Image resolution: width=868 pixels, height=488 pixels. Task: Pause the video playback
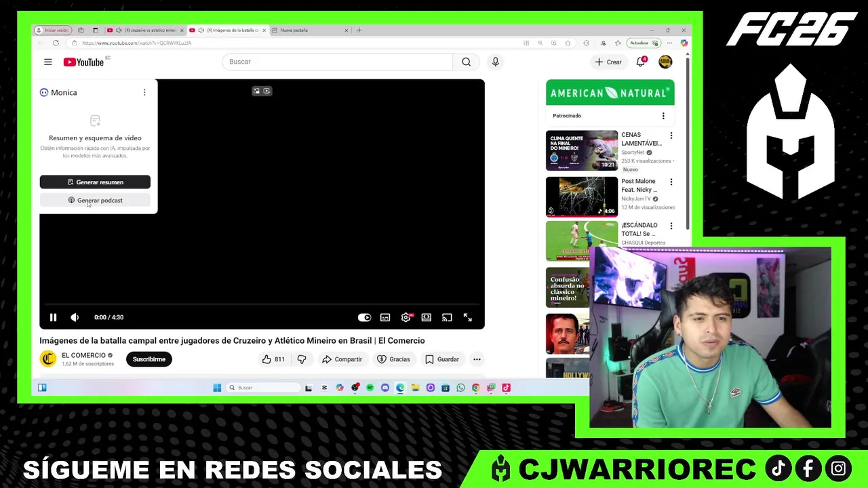click(x=53, y=317)
